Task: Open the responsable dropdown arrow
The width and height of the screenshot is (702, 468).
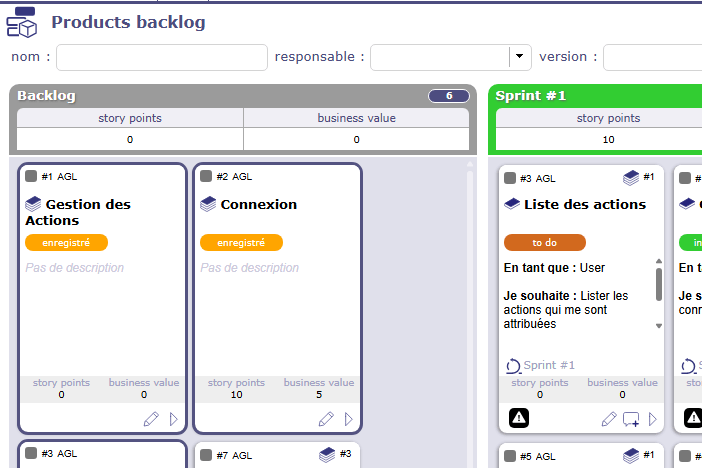Action: coord(519,57)
